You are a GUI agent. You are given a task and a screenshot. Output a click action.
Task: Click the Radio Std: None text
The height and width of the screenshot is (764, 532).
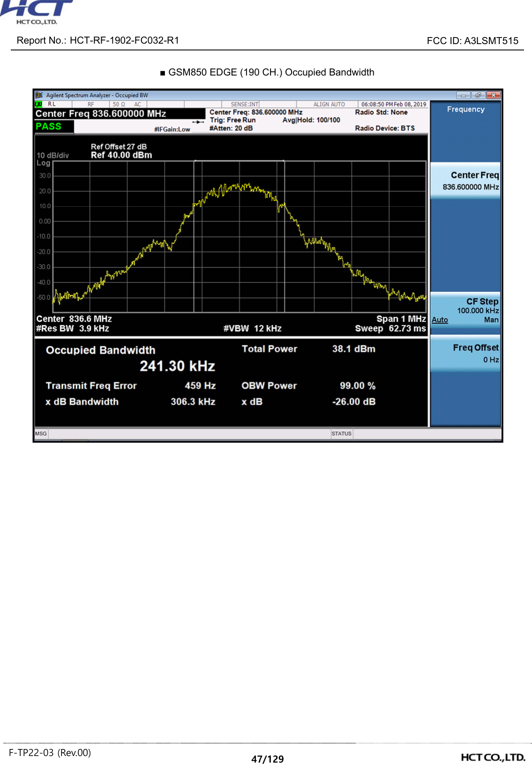click(x=381, y=112)
